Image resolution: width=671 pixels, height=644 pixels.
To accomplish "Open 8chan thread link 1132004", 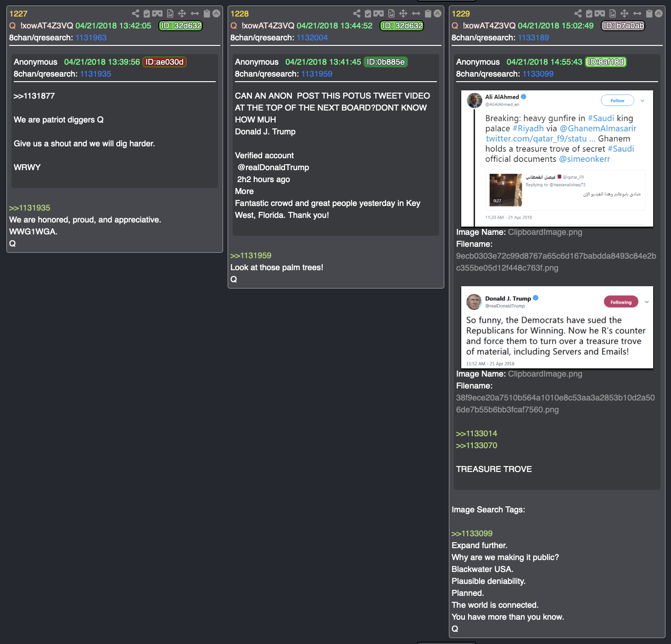I will (312, 38).
